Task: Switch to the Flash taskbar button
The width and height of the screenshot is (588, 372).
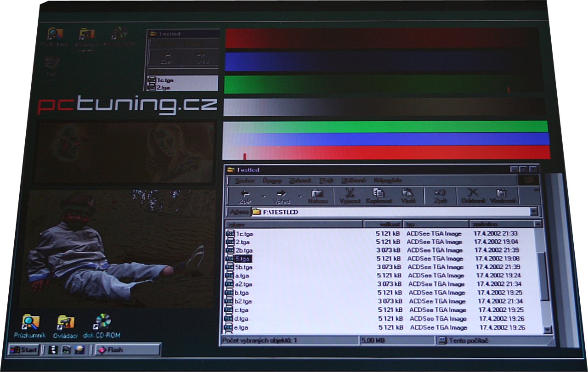Action: [x=128, y=350]
